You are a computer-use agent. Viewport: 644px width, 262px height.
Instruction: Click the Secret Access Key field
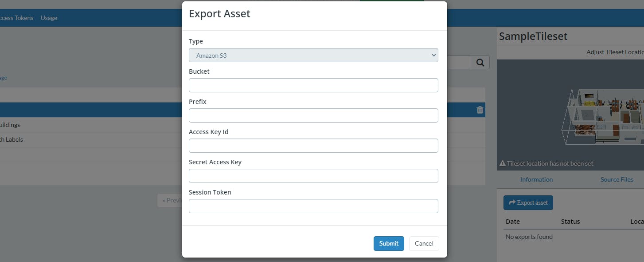coord(313,175)
